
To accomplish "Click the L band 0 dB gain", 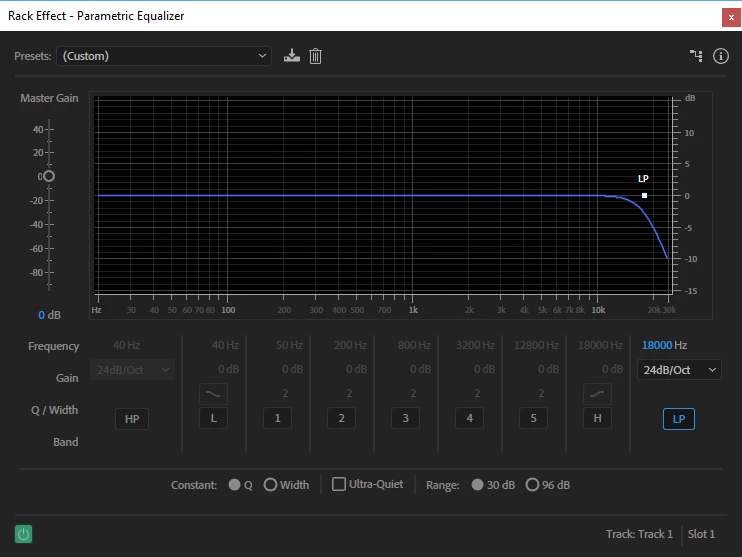I will [228, 369].
